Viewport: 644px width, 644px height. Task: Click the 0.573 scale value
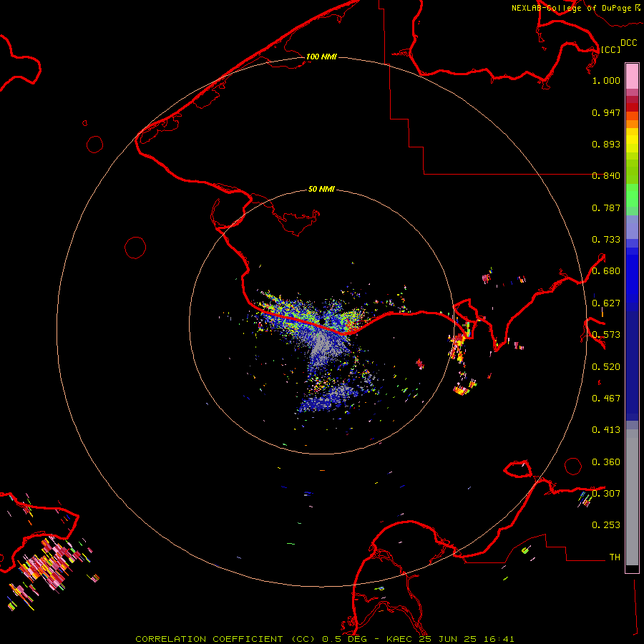606,335
